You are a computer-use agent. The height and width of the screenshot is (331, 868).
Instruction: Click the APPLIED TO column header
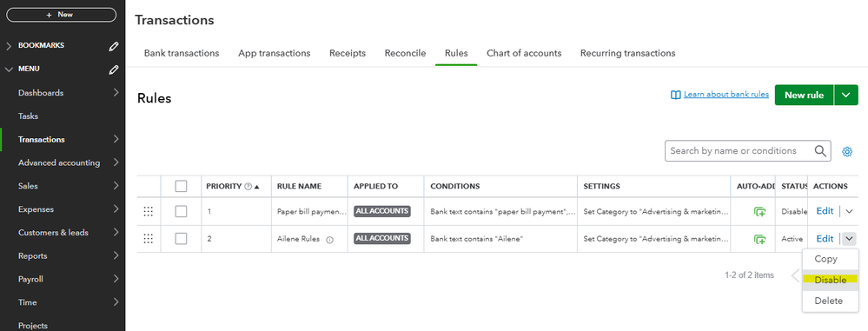[x=376, y=187]
